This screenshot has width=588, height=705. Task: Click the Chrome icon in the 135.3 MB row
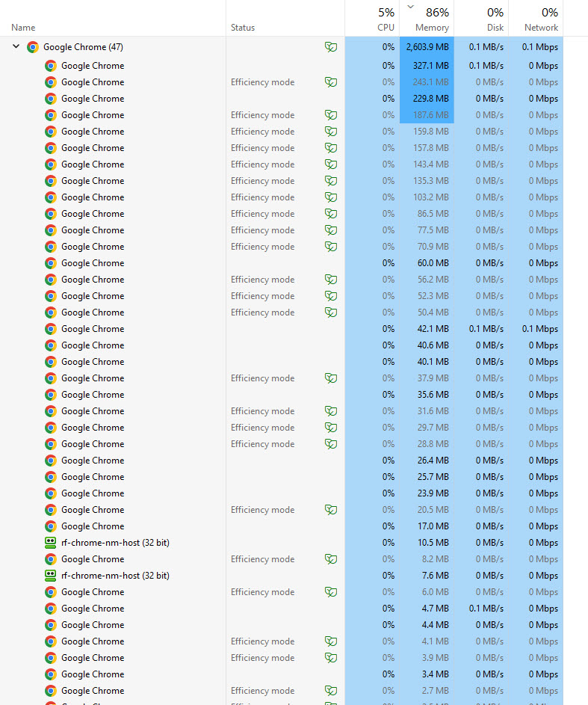tap(51, 181)
